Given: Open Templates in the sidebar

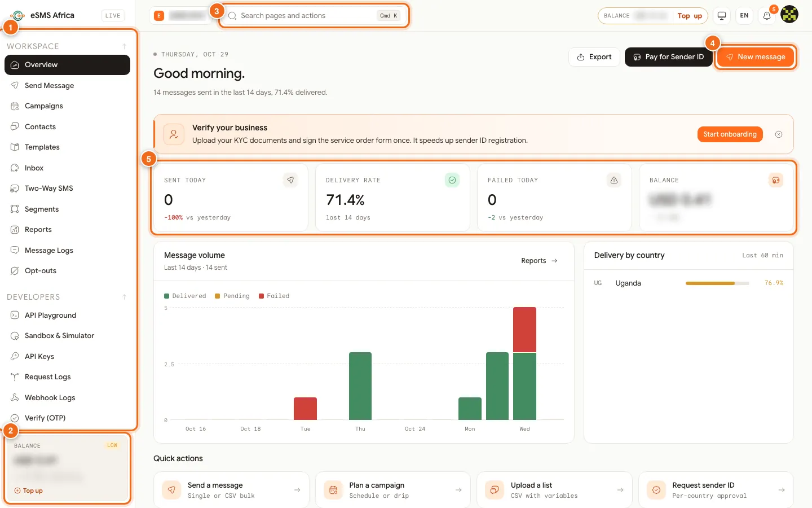Looking at the screenshot, I should pyautogui.click(x=67, y=147).
